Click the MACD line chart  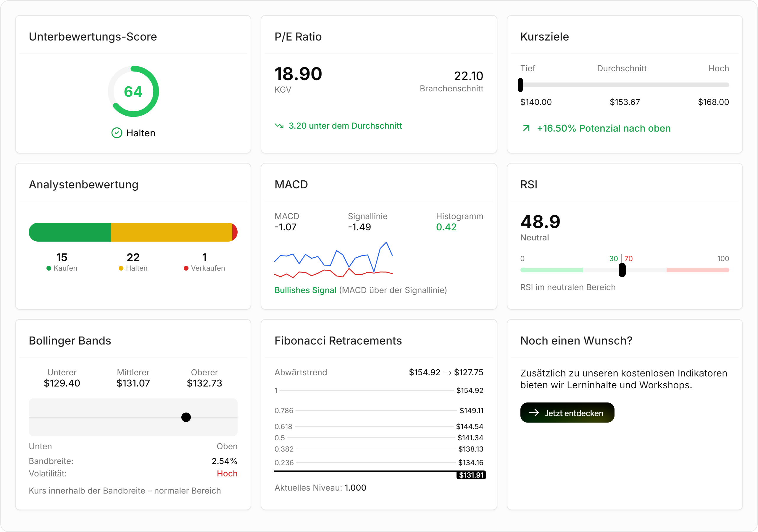(333, 260)
